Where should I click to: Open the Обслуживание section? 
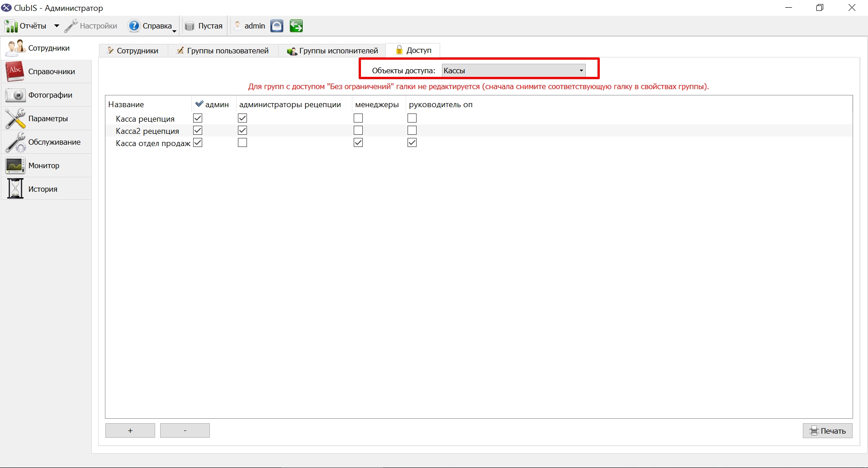click(x=46, y=142)
